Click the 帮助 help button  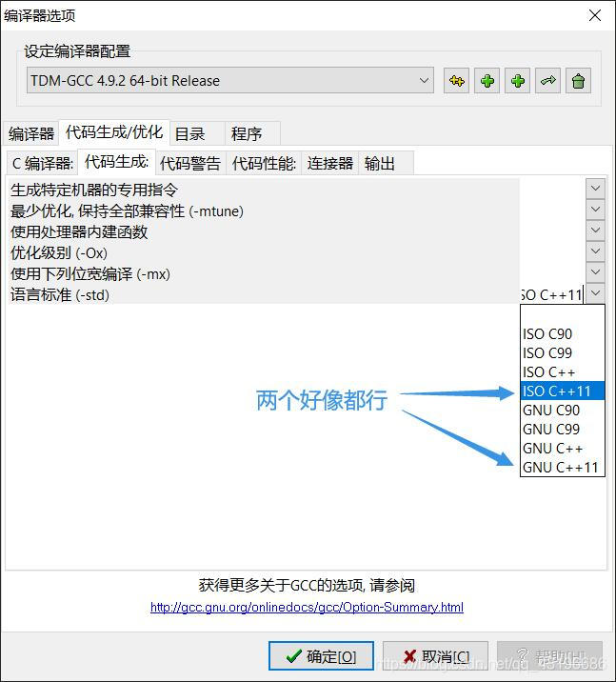pyautogui.click(x=550, y=656)
